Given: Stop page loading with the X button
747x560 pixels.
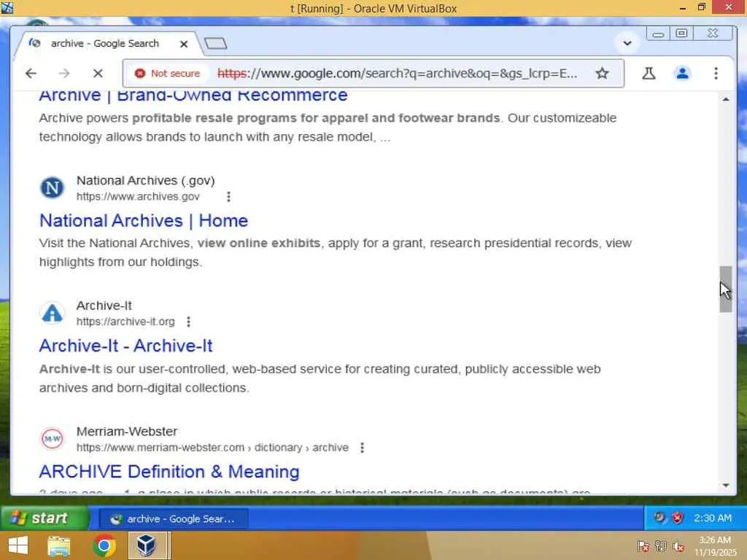Looking at the screenshot, I should coord(98,74).
